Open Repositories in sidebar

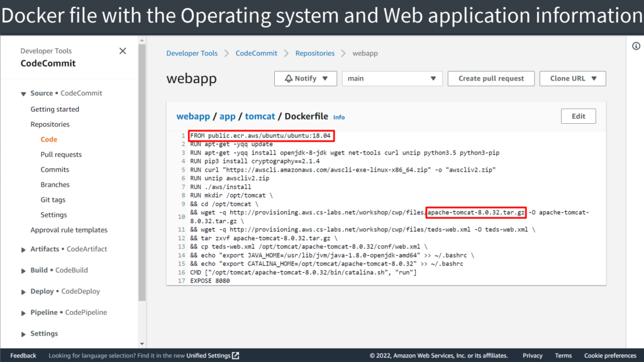[50, 124]
